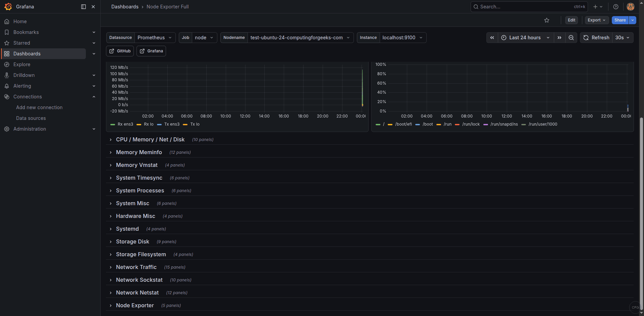Click the Edit dashboard button
This screenshot has width=644, height=316.
point(572,20)
